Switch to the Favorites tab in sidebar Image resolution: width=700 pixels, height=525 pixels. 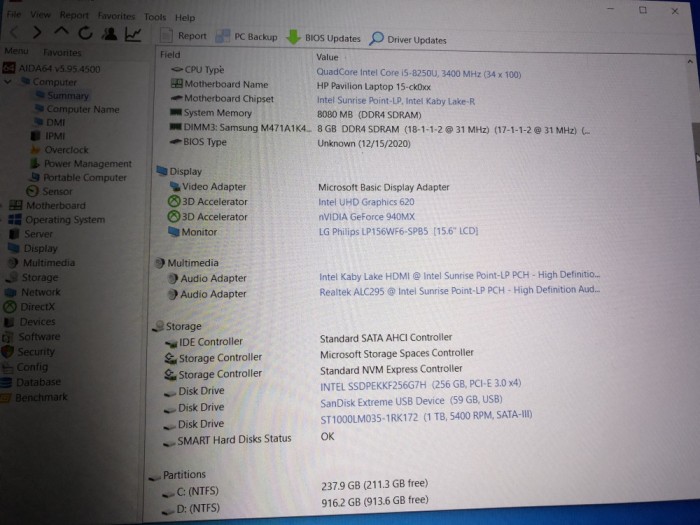(62, 53)
